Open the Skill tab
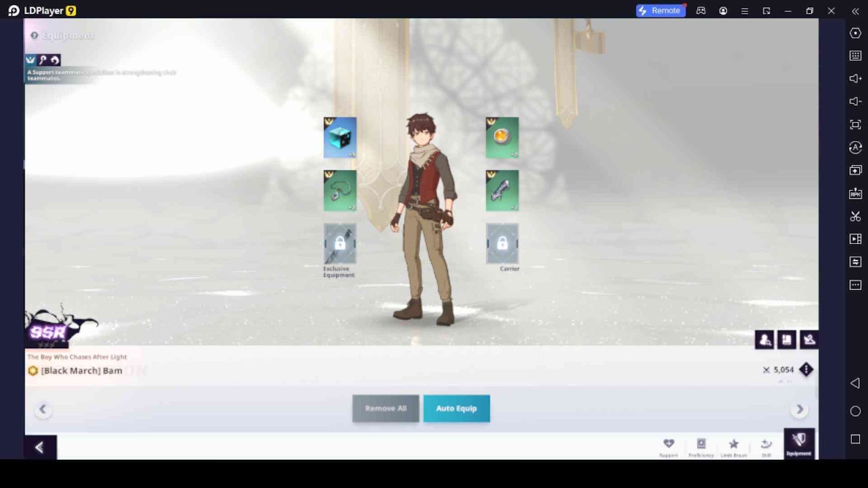Screen dimensions: 868x488 (766, 447)
